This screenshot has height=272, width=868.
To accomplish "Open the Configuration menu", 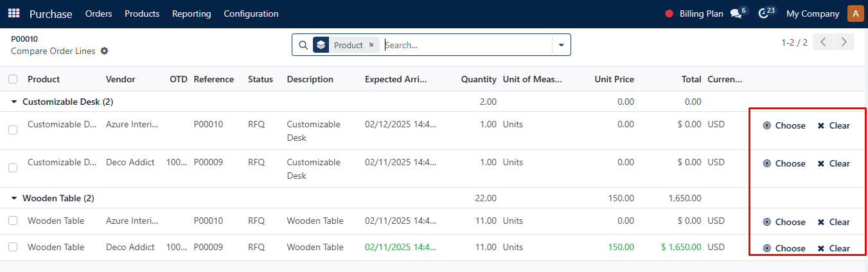I will coord(251,14).
